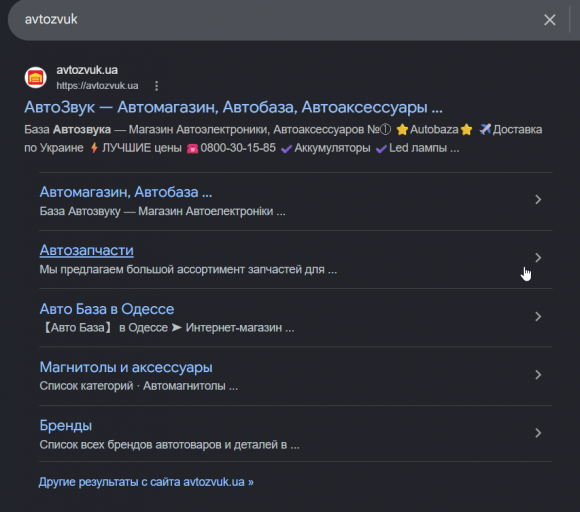Viewport: 580px width, 512px height.
Task: Expand chevron for Автомагазин, Автобаза row
Action: pos(538,200)
